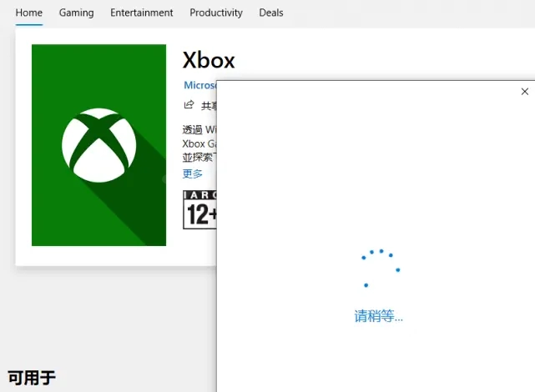Image resolution: width=535 pixels, height=392 pixels.
Task: Click the Xbox app title
Action: click(209, 60)
